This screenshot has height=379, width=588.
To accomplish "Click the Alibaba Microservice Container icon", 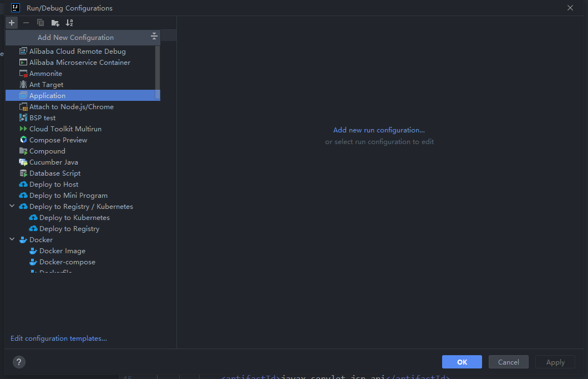I will click(x=23, y=62).
